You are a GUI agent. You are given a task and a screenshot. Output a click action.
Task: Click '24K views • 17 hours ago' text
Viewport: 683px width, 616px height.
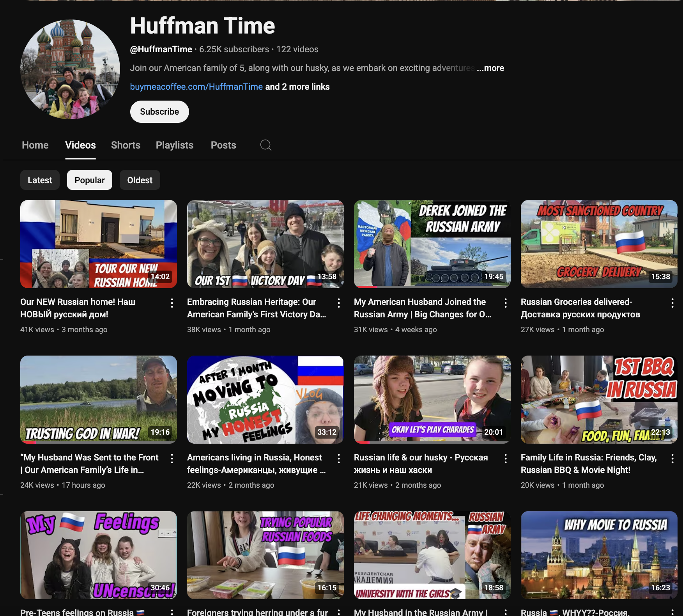pos(63,485)
